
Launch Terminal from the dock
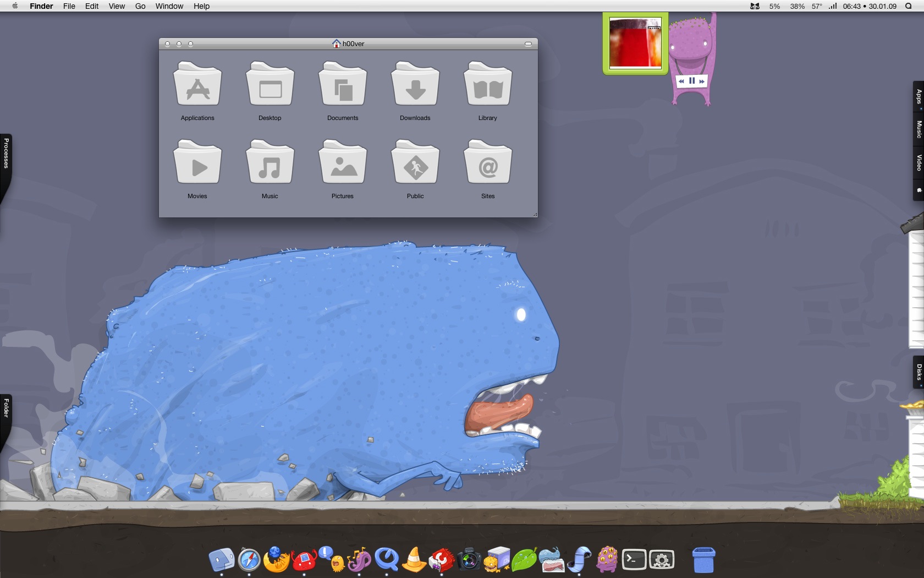tap(634, 560)
